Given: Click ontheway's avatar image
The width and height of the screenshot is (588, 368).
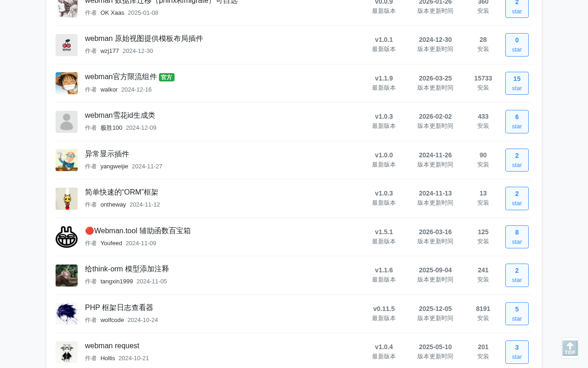Looking at the screenshot, I should tap(67, 199).
